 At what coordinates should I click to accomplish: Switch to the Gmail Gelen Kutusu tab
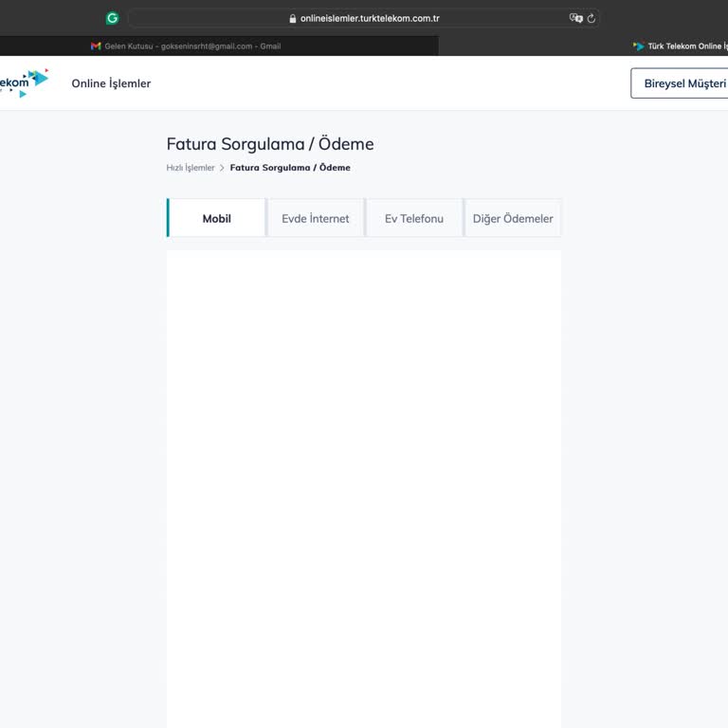(186, 45)
